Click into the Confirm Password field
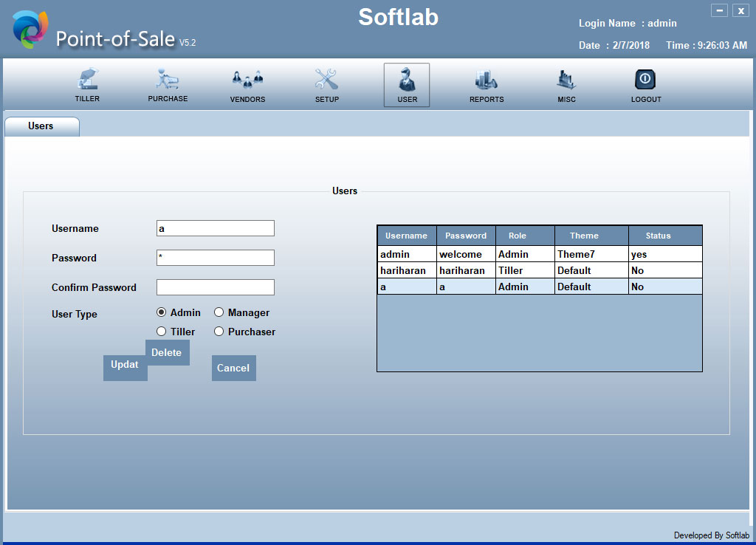 (215, 287)
